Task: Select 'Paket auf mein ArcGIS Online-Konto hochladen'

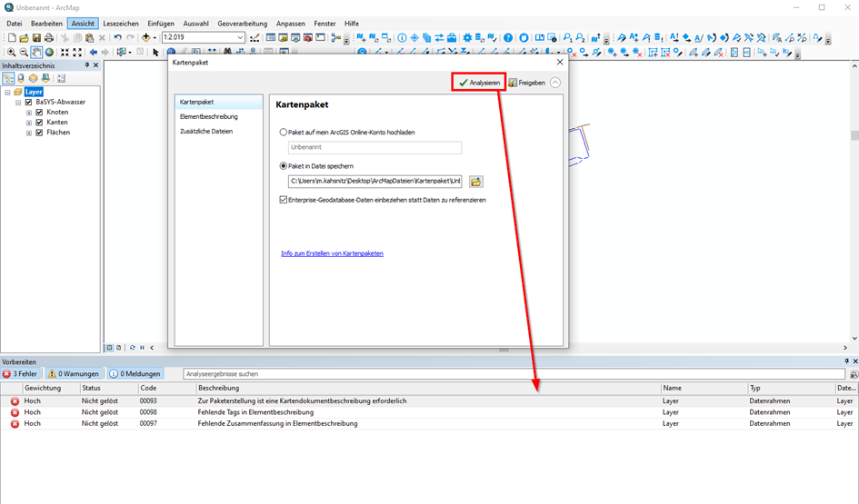Action: pyautogui.click(x=284, y=133)
